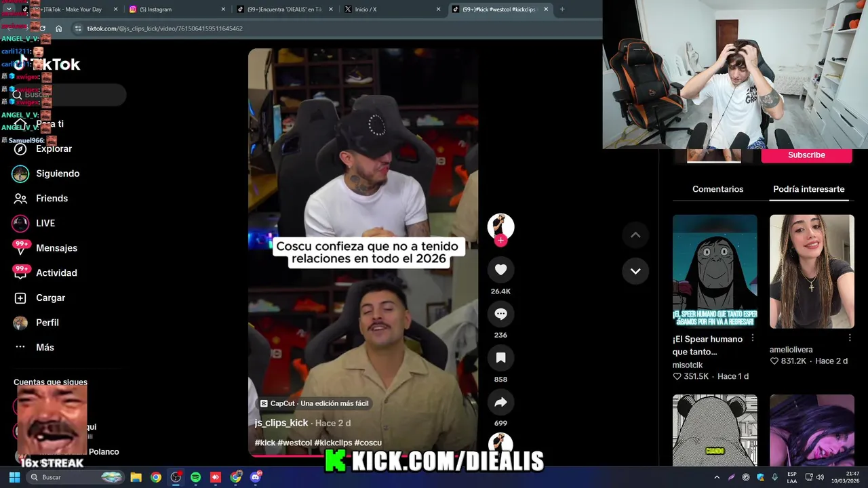
Task: Open options for the ameliolivera card
Action: point(849,338)
